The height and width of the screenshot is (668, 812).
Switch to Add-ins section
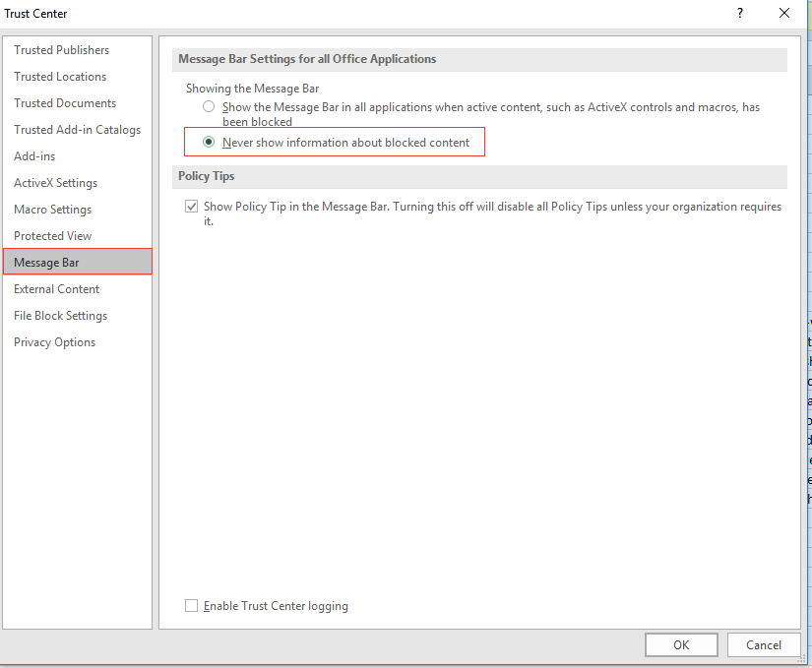coord(34,156)
